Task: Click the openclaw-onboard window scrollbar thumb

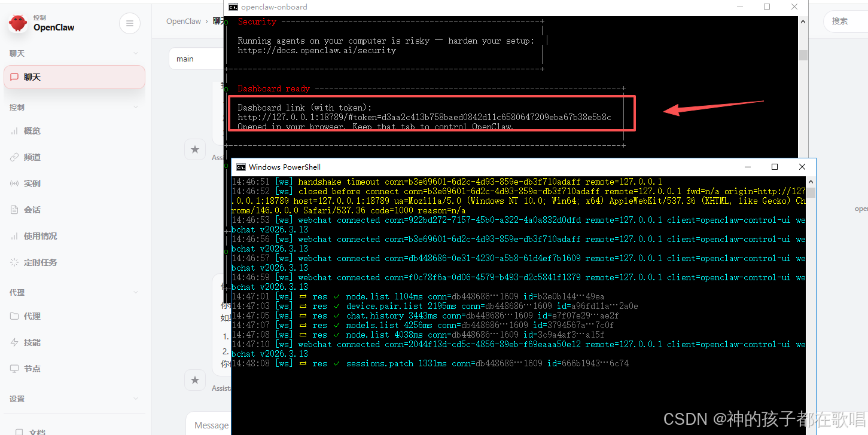Action: [803, 55]
